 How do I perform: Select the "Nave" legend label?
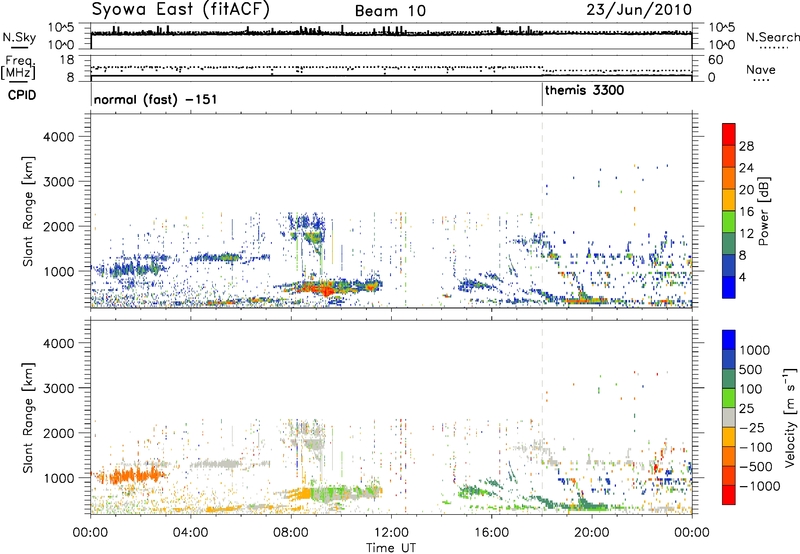pos(761,69)
